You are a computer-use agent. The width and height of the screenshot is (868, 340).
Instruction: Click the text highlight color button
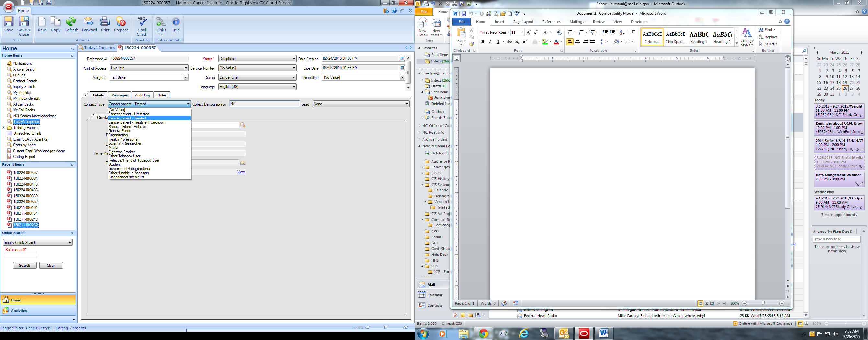coord(545,42)
